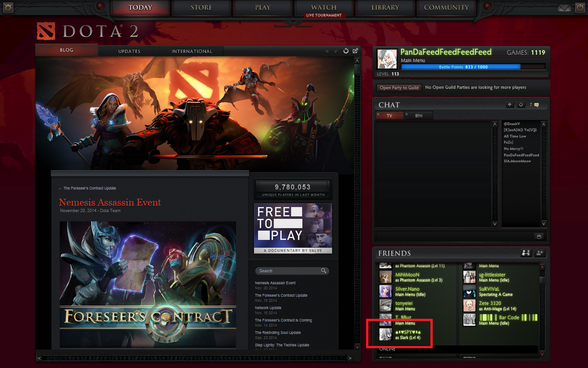Click the Dota 2 logo
Screen dimensions: 588x368
click(x=87, y=31)
